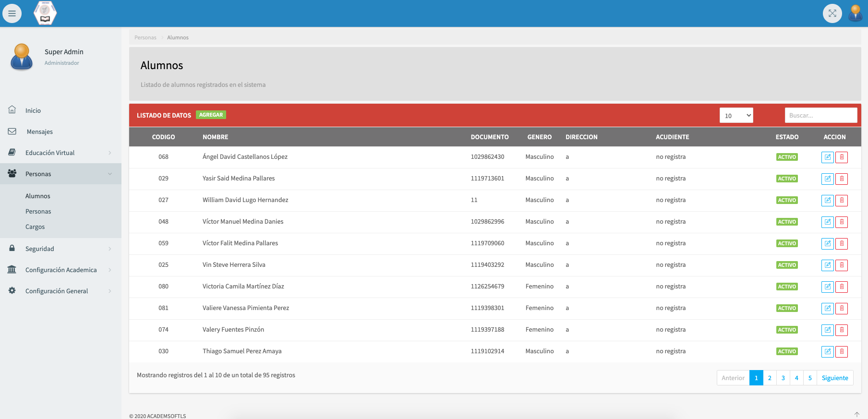
Task: Select Cargos in the Personas submenu
Action: tap(35, 227)
